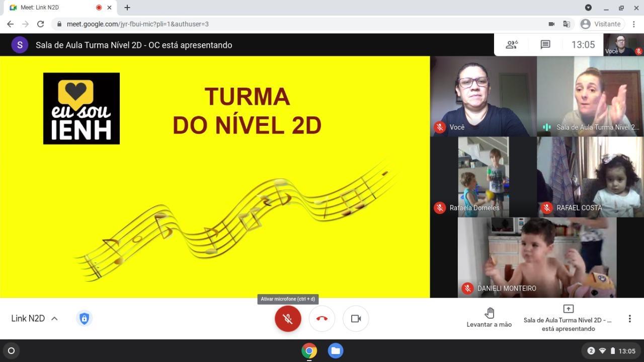
Task: Open the Files app on the shelf
Action: point(336,350)
